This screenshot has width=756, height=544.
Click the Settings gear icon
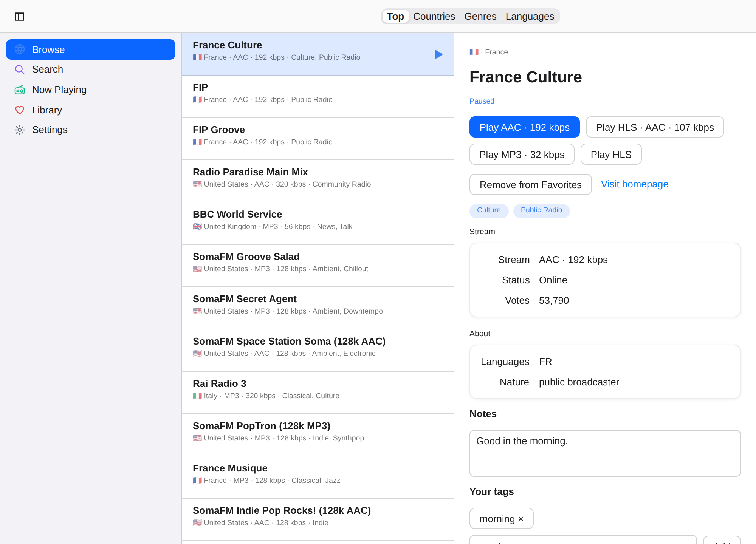tap(20, 130)
